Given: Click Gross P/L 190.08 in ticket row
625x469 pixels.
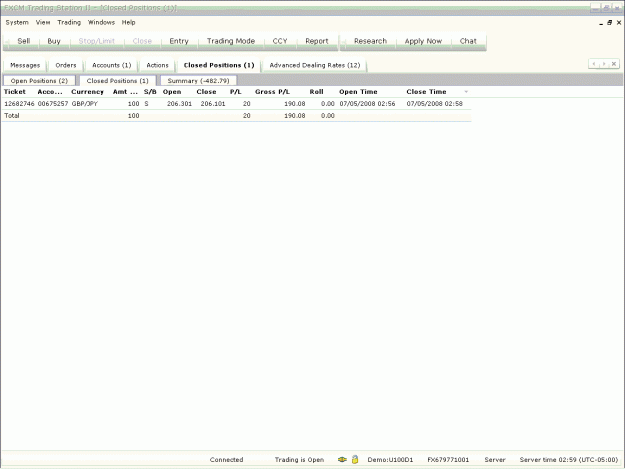Looking at the screenshot, I should point(295,104).
